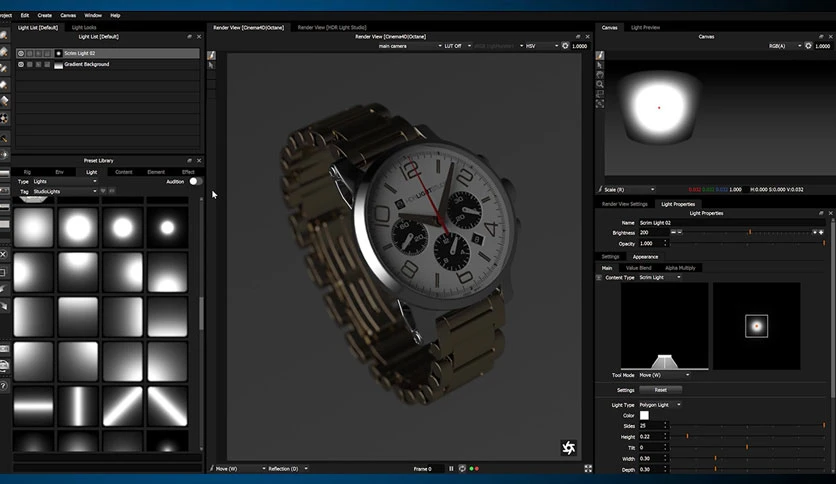Open the Type Lights dropdown
Image resolution: width=836 pixels, height=484 pixels.
click(65, 181)
